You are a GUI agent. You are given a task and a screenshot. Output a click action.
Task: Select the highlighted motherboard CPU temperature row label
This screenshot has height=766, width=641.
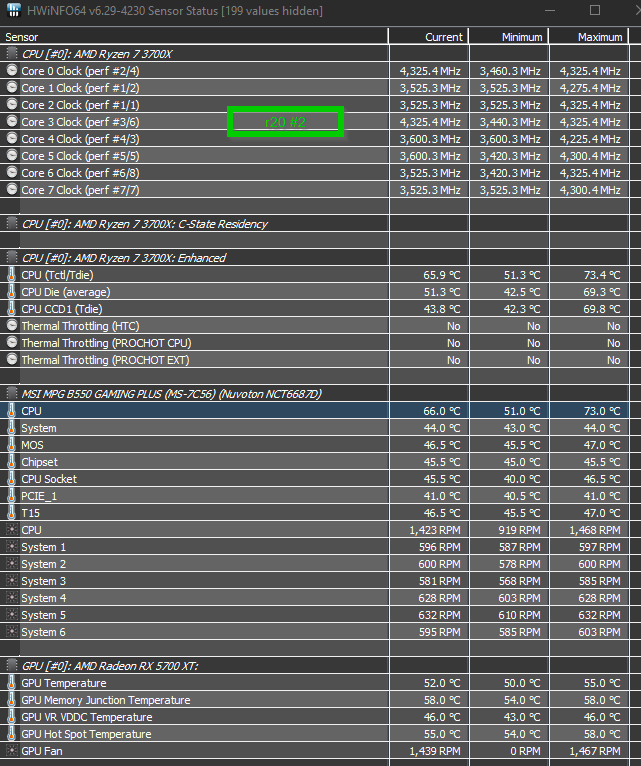click(x=31, y=411)
